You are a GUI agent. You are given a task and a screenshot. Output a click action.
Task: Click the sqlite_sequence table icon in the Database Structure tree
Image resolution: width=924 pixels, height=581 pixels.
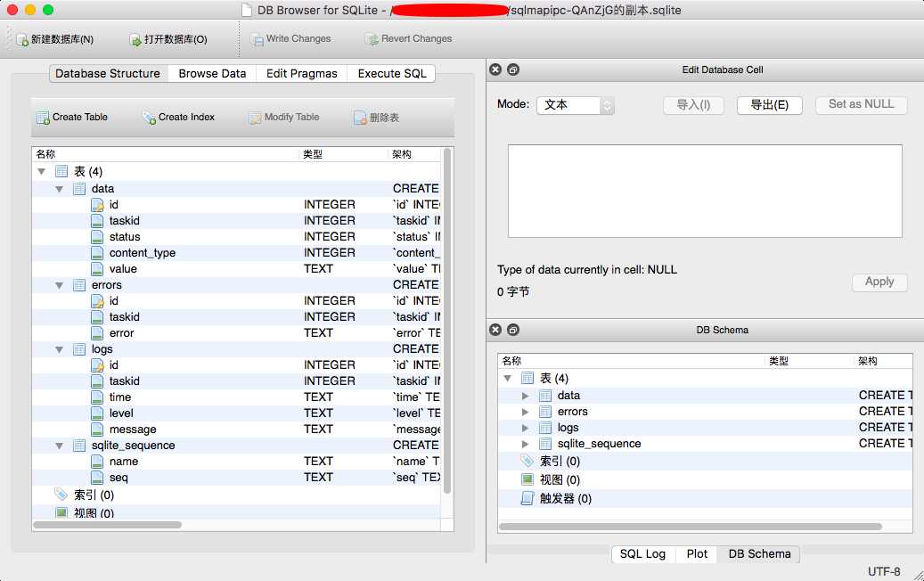pyautogui.click(x=79, y=446)
